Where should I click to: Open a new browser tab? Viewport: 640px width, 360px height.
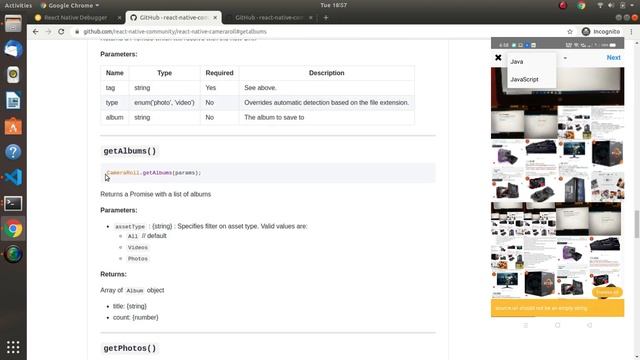(x=326, y=18)
